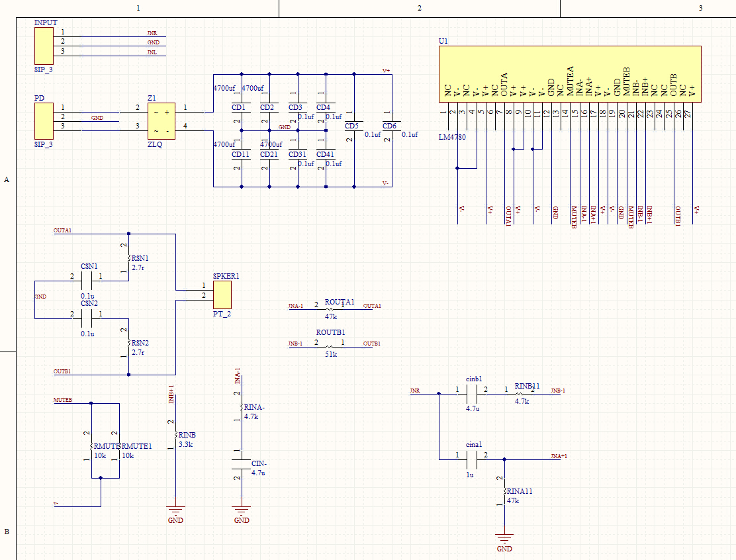
Task: Select the PT_2 part label
Action: click(x=222, y=314)
